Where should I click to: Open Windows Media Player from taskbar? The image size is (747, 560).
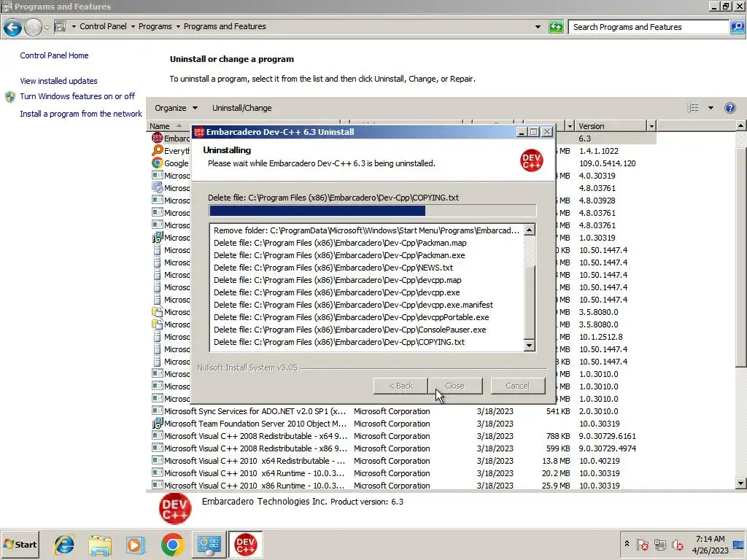[135, 544]
